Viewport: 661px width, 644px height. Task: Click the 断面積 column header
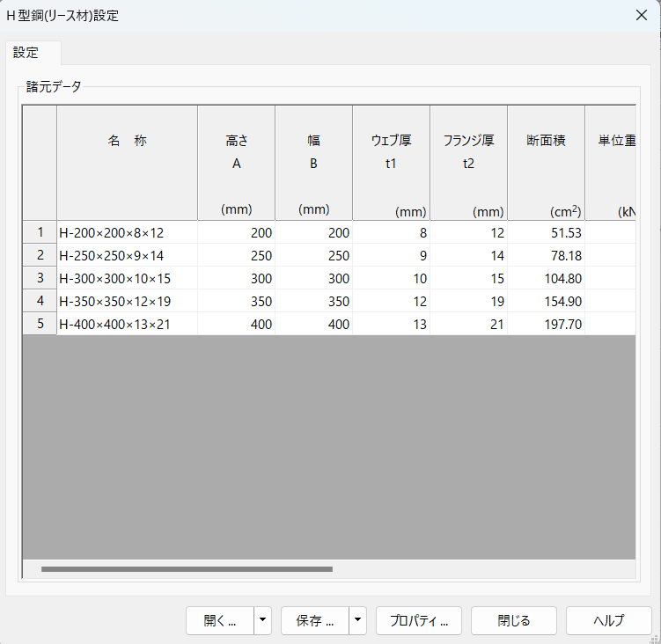[546, 163]
